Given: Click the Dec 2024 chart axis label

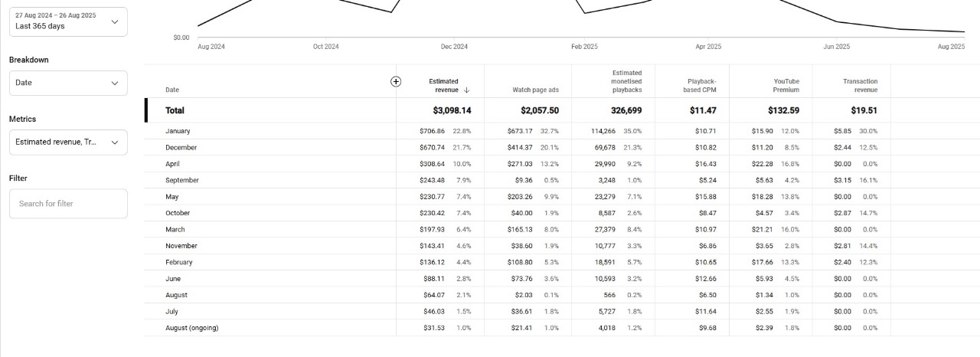Looking at the screenshot, I should pos(454,47).
